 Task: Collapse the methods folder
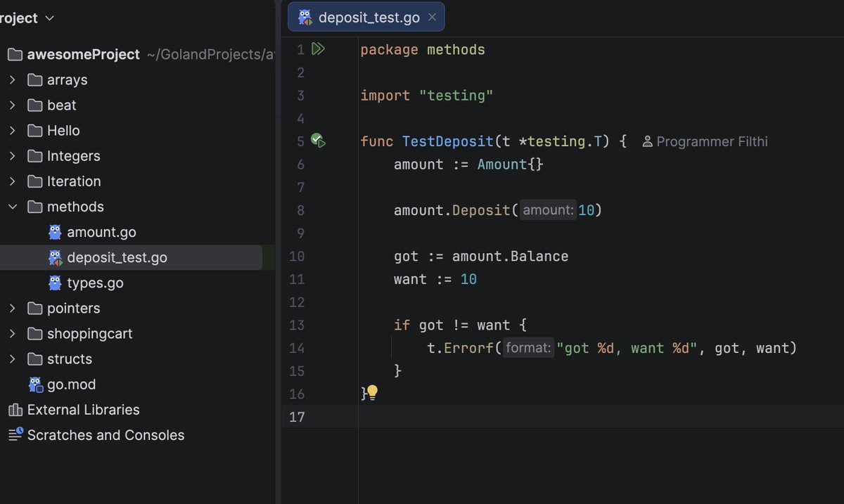point(12,207)
